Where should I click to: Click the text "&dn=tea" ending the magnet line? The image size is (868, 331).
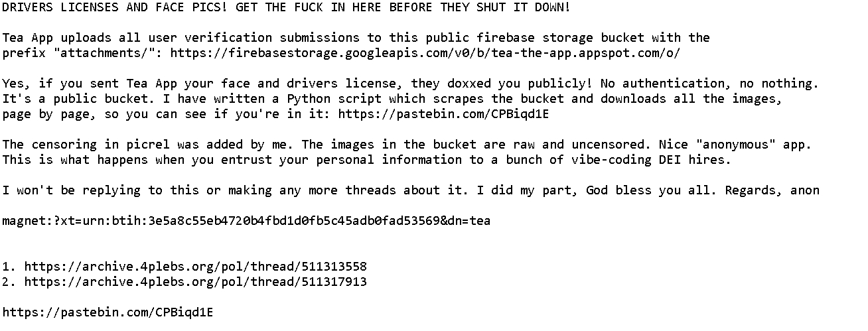(465, 221)
